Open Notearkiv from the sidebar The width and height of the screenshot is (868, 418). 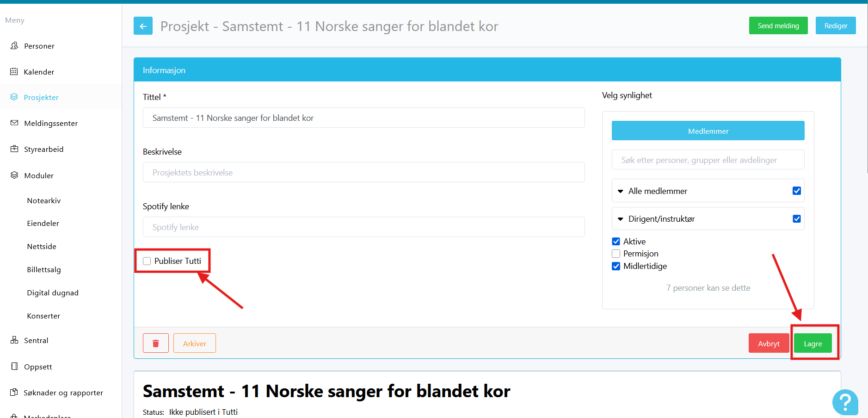(x=44, y=200)
